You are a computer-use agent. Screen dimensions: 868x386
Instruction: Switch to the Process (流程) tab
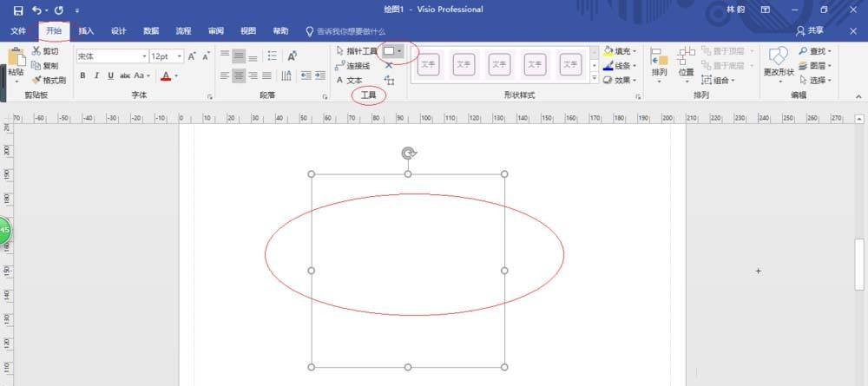(x=183, y=31)
